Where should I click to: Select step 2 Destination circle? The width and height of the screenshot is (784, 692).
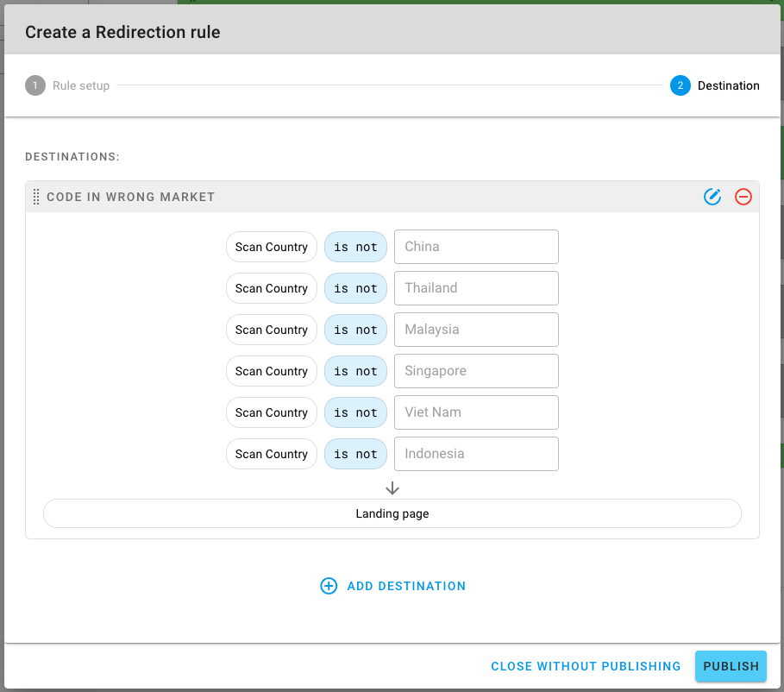[x=680, y=85]
